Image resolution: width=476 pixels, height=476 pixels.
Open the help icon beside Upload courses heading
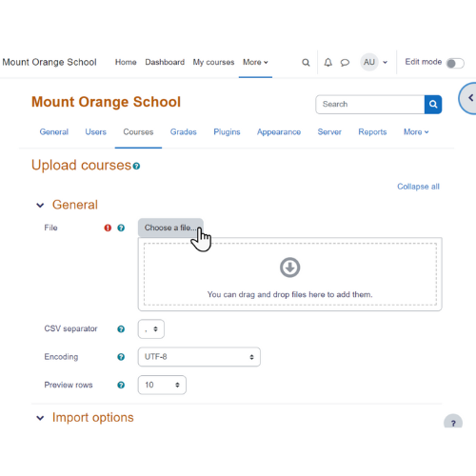[x=136, y=166]
